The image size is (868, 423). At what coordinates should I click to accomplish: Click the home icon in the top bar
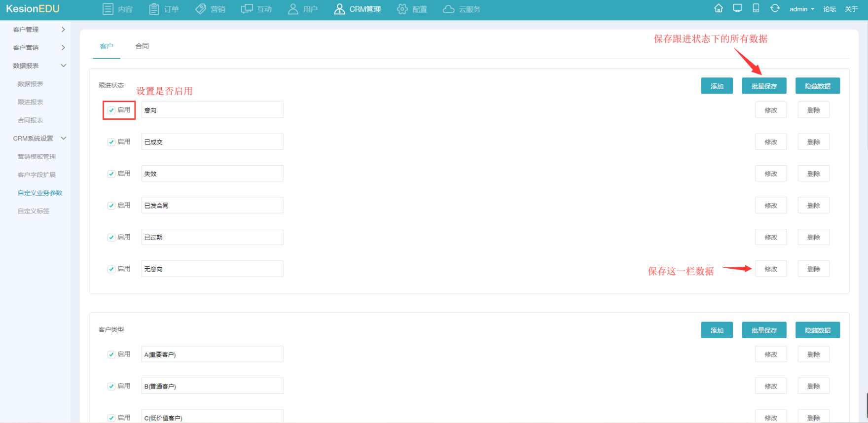tap(719, 8)
